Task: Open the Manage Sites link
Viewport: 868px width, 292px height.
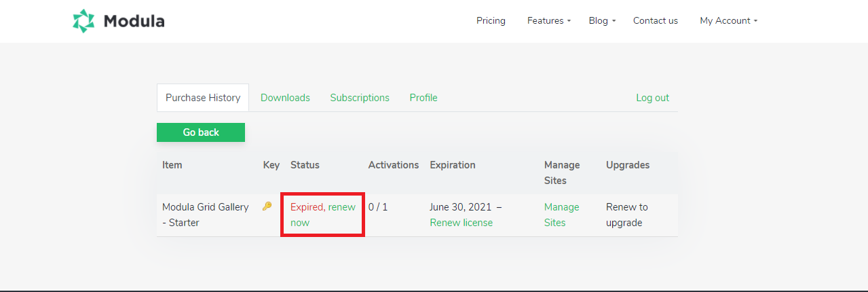Action: pos(562,215)
